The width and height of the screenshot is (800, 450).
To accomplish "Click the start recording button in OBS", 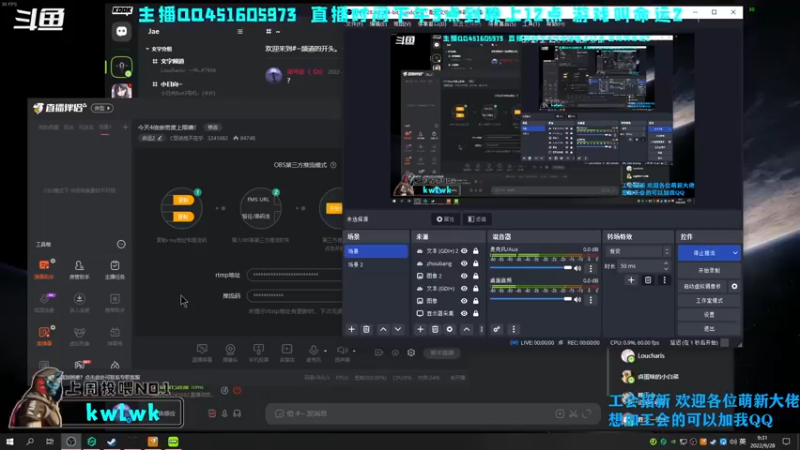I will click(x=709, y=270).
